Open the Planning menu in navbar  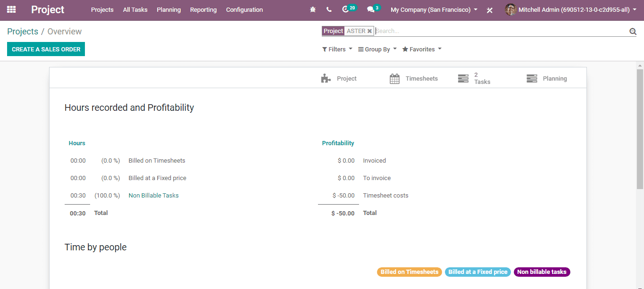coord(169,9)
